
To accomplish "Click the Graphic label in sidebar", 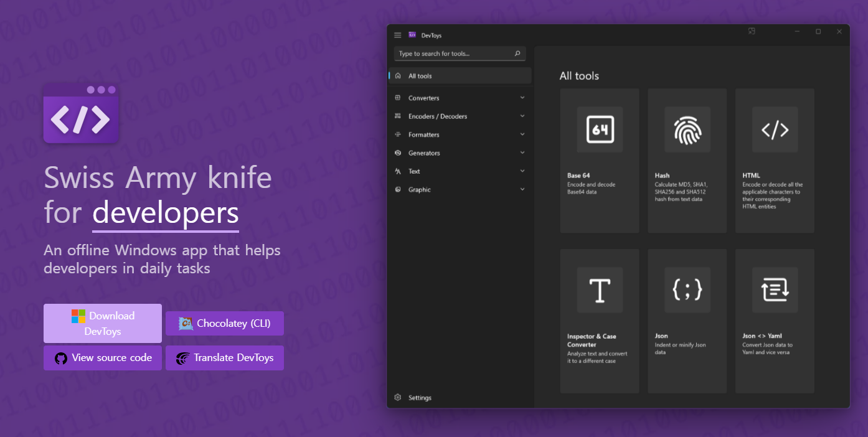I will 419,190.
